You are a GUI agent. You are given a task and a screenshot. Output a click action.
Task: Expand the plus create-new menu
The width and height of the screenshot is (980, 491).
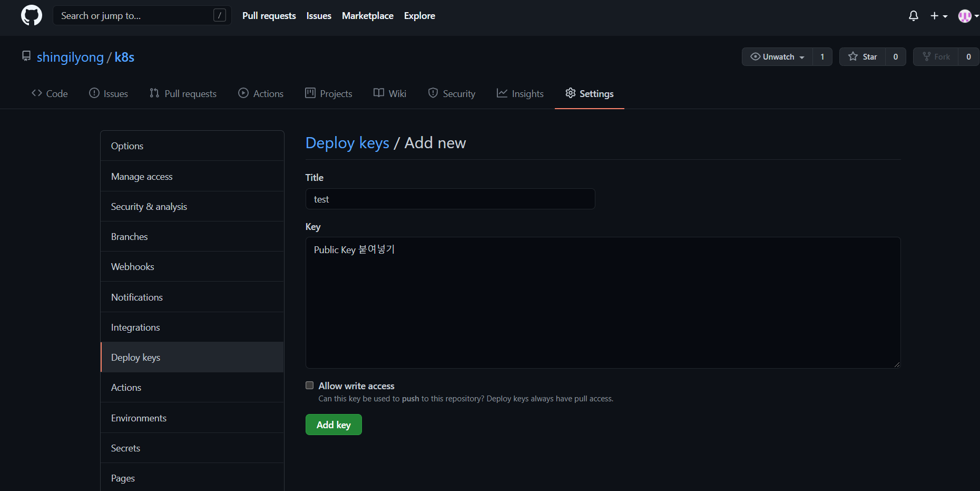pyautogui.click(x=939, y=16)
